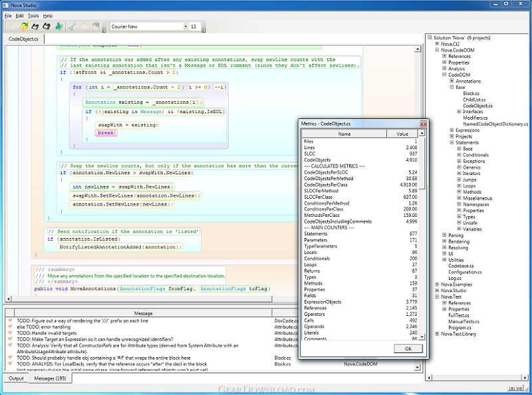This screenshot has height=395, width=532.
Task: Expand the Expressions folder node
Action: 452,130
